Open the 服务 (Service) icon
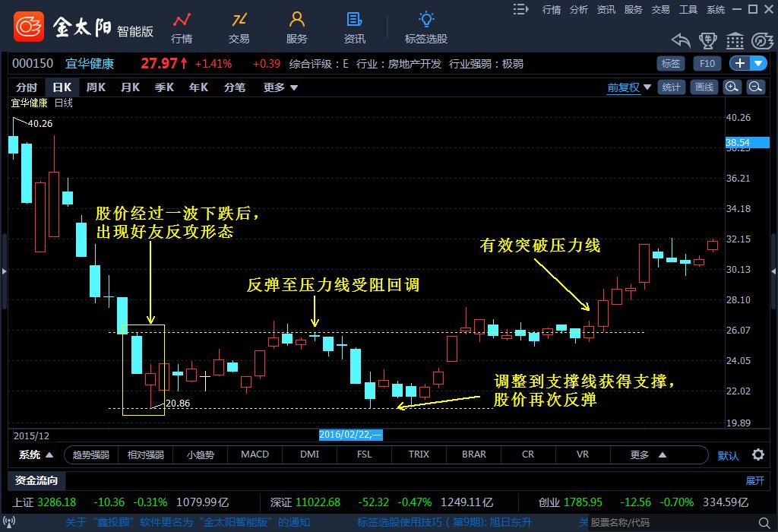778x532 pixels. pos(296,27)
